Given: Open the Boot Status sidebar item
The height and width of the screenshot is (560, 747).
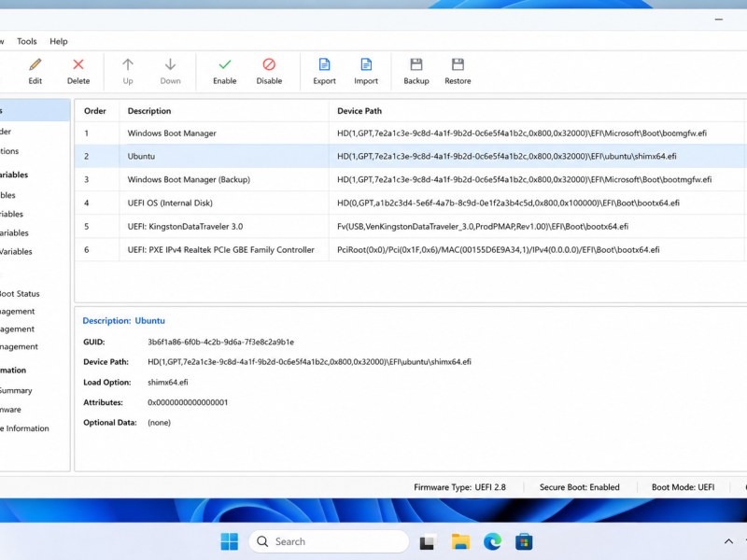Looking at the screenshot, I should pos(19,294).
